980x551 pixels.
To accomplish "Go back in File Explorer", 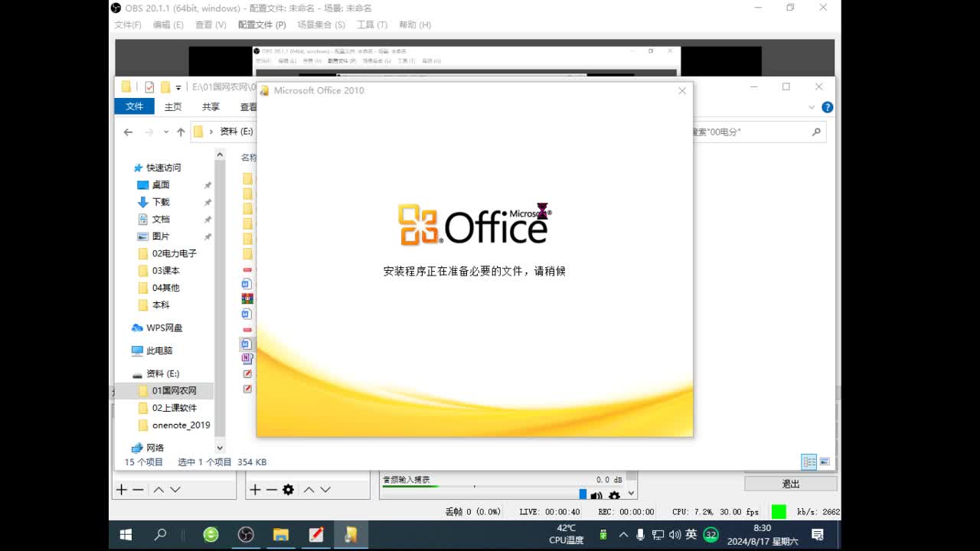I will [x=128, y=132].
